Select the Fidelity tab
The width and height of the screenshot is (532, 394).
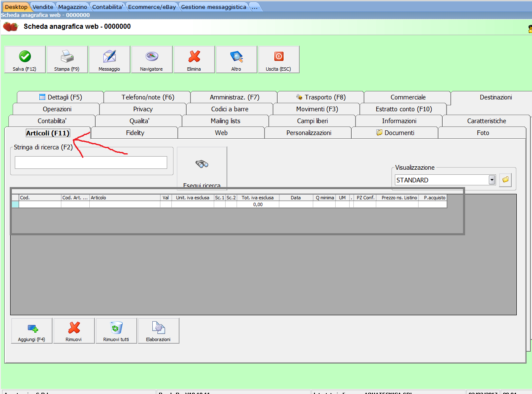tap(135, 133)
